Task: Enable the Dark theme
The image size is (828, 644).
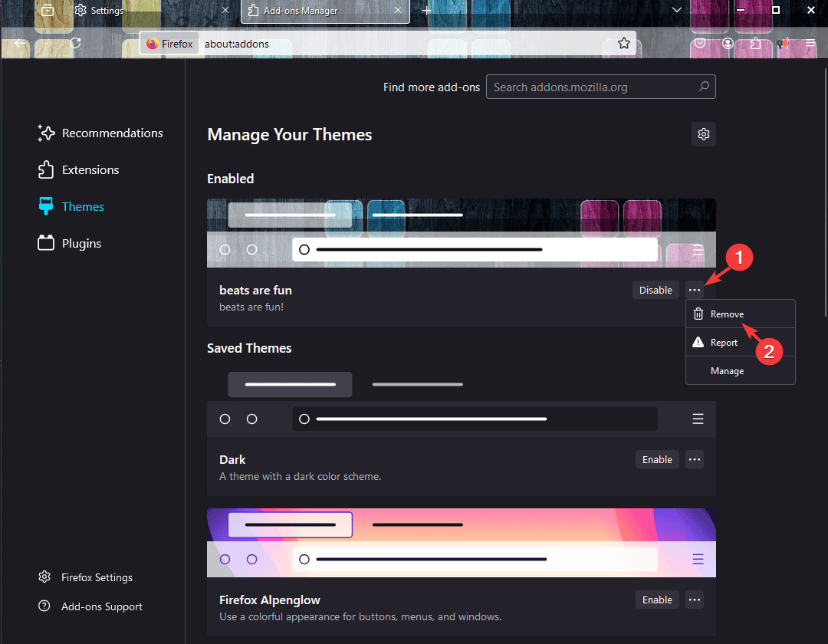Action: [657, 460]
